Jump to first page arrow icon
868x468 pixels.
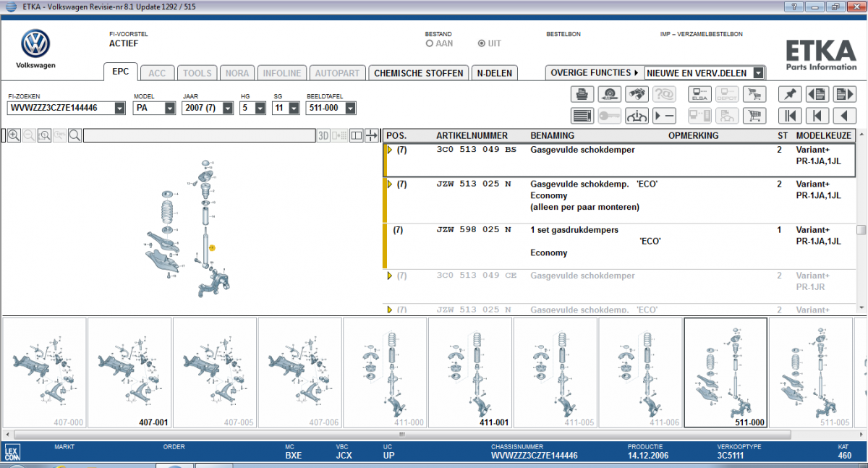click(x=790, y=116)
